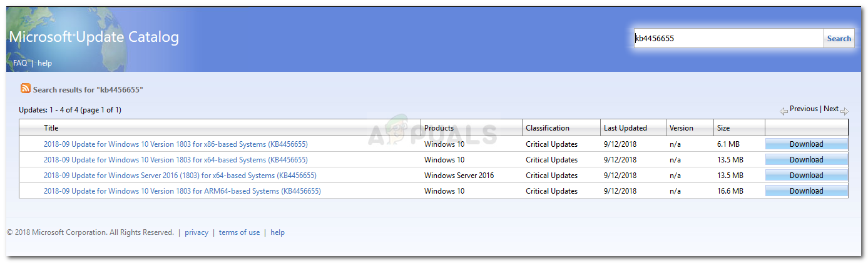This screenshot has width=868, height=263.
Task: Download the Windows Server 2016 update
Action: [x=806, y=176]
